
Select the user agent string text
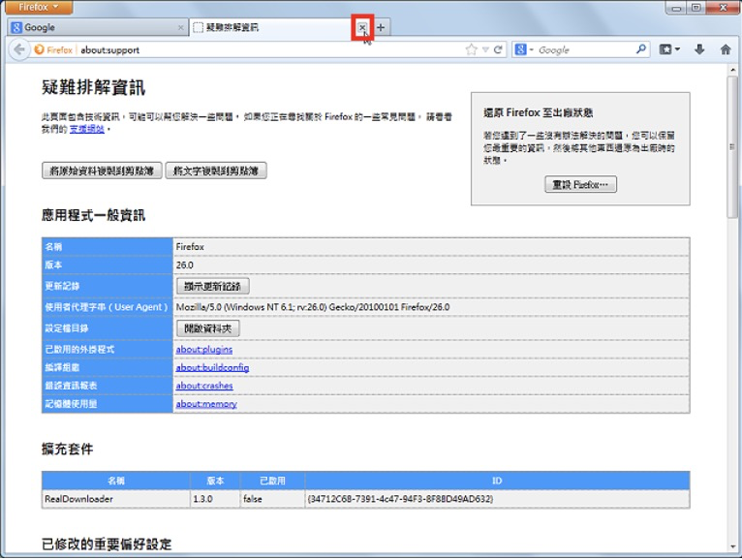coord(313,307)
